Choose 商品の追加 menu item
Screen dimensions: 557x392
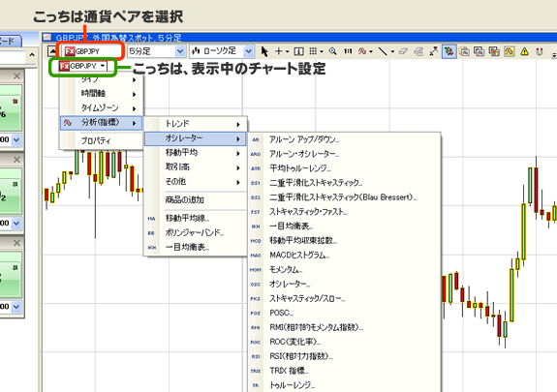tap(195, 200)
